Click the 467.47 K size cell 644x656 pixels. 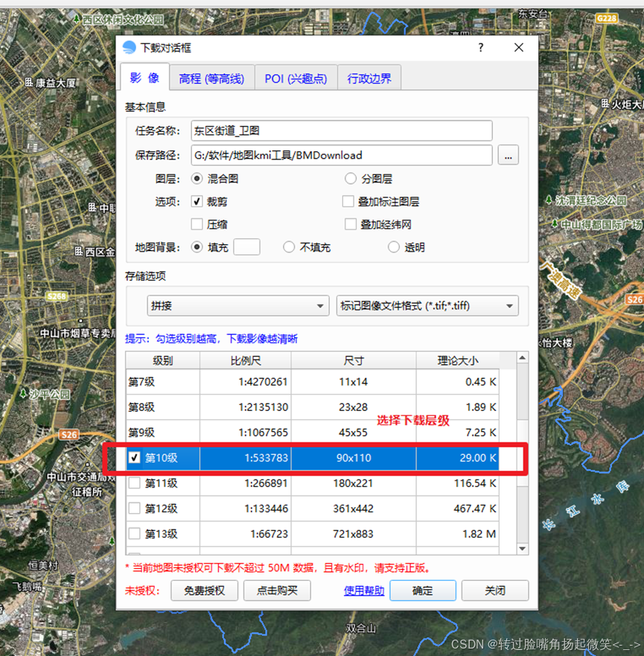coord(457,509)
